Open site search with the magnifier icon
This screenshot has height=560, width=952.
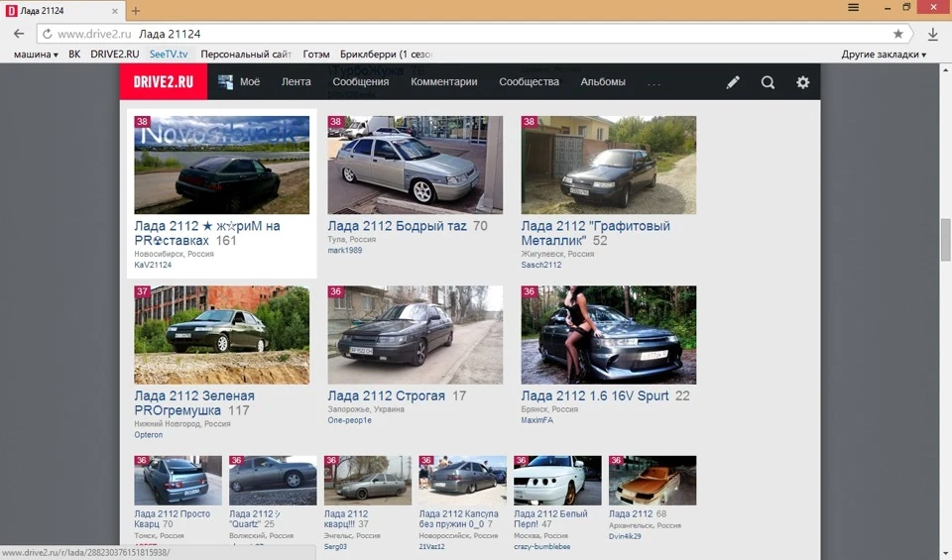(768, 82)
